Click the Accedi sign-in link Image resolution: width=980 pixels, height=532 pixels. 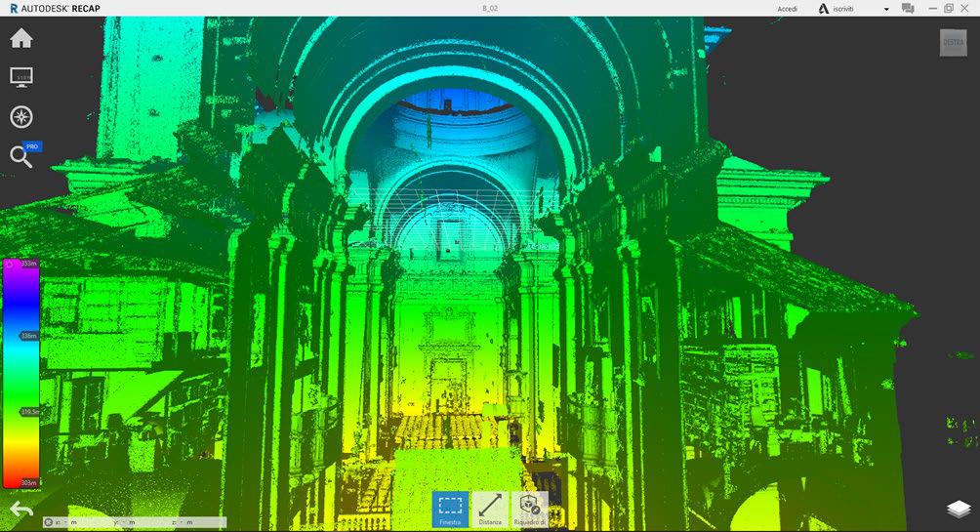pos(787,9)
